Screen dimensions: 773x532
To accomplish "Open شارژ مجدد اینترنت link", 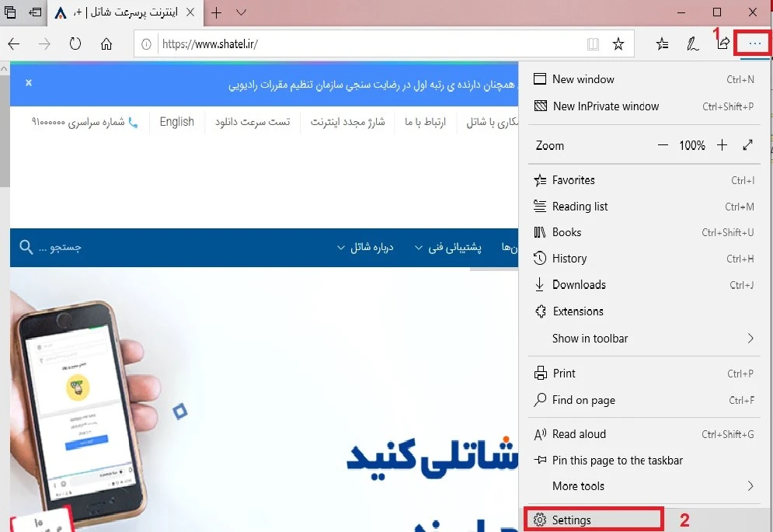I will coord(347,122).
